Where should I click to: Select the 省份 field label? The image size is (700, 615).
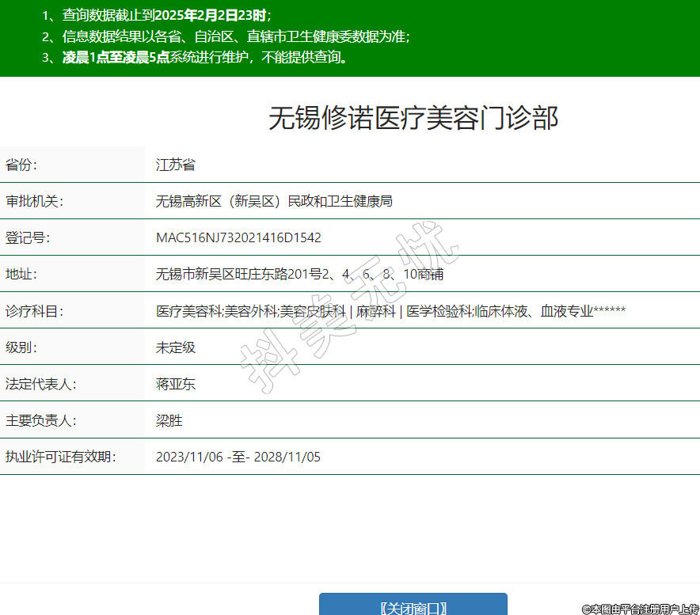21,165
